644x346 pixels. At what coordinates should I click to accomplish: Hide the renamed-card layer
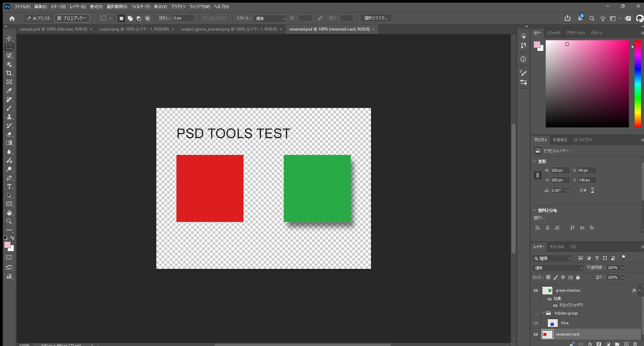[x=536, y=334]
